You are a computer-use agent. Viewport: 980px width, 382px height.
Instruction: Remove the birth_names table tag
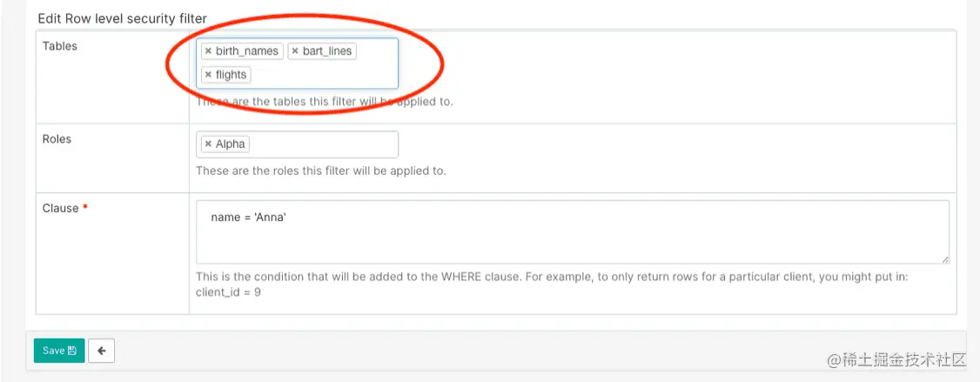coord(208,51)
